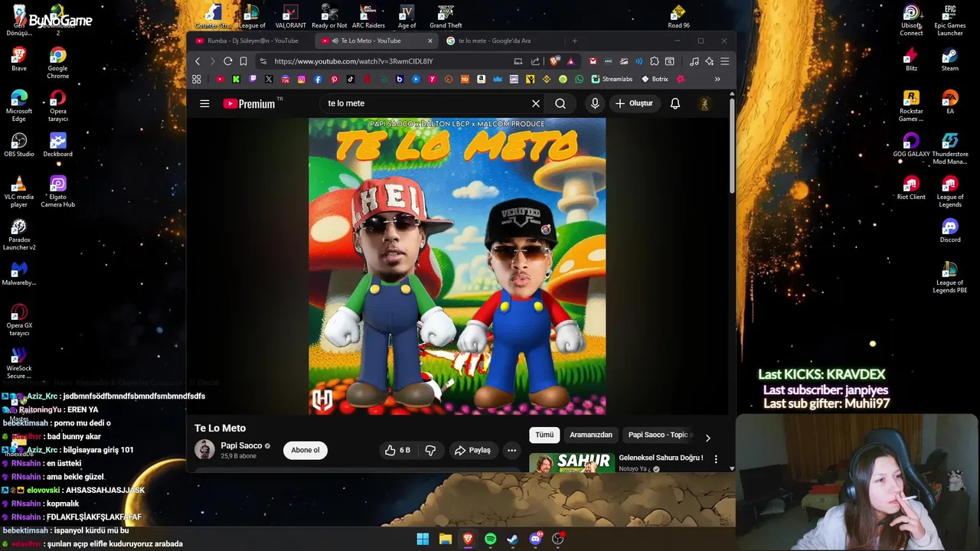Viewport: 980px width, 551px height.
Task: Click the address bar URL
Action: click(x=354, y=61)
